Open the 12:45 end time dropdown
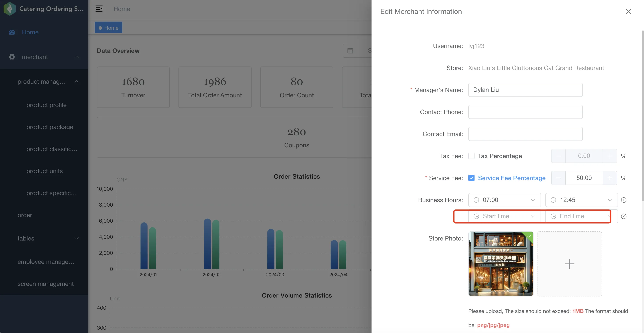 coord(610,200)
